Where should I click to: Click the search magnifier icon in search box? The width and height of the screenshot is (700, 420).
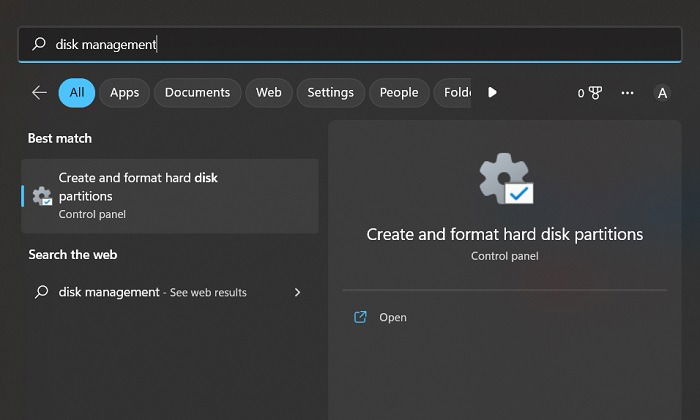(39, 44)
